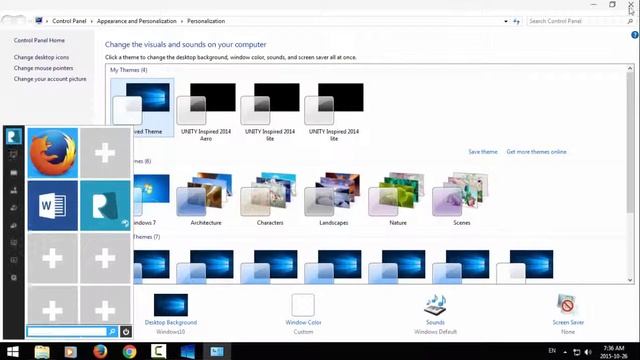
Task: Select the Landscapes theme
Action: click(334, 198)
